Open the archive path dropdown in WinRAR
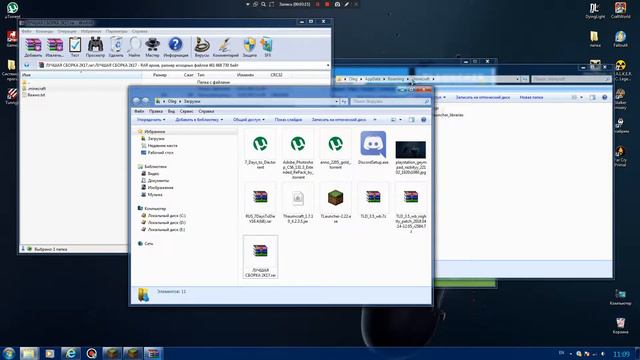This screenshot has height=360, width=640. click(328, 65)
